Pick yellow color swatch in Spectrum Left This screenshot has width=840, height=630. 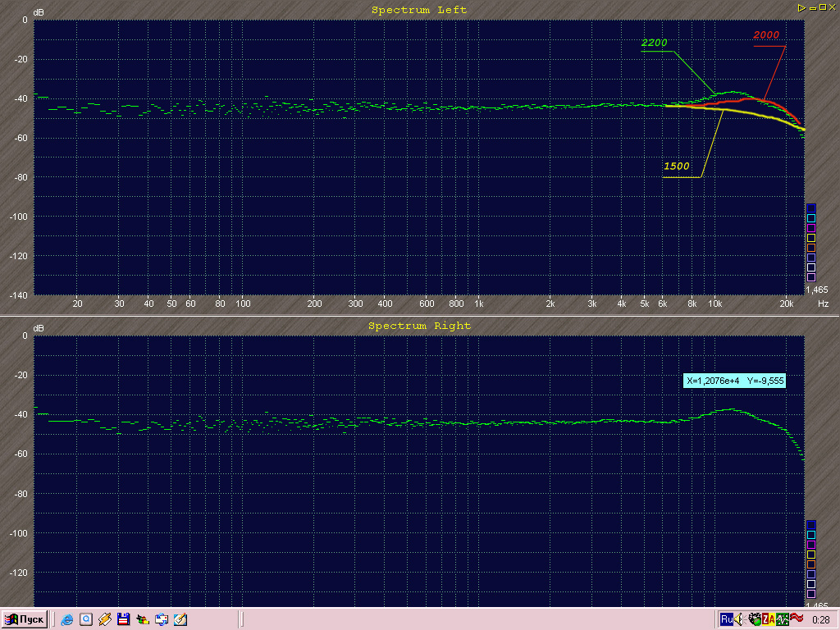click(811, 238)
